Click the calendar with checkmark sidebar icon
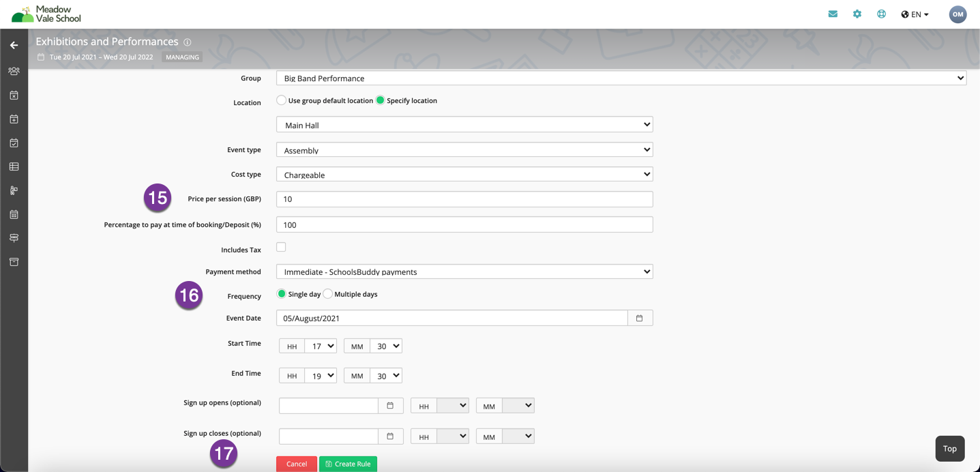The height and width of the screenshot is (472, 980). [x=14, y=143]
